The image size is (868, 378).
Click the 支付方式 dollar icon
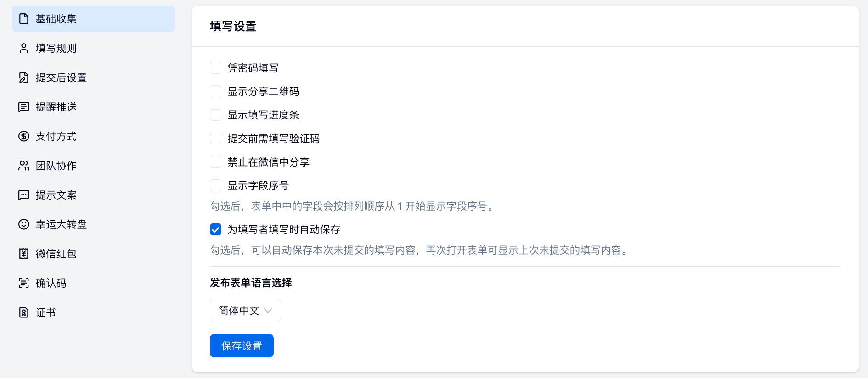[x=24, y=136]
